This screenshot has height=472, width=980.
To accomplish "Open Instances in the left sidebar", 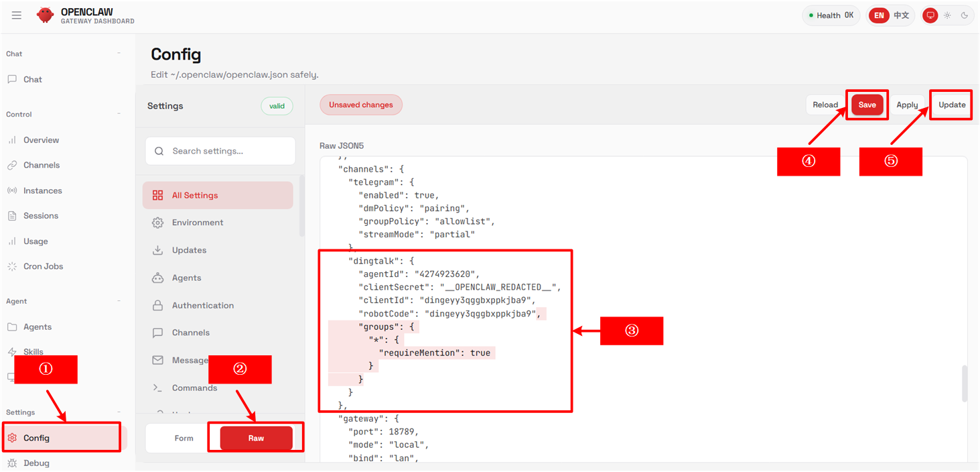I will 42,190.
